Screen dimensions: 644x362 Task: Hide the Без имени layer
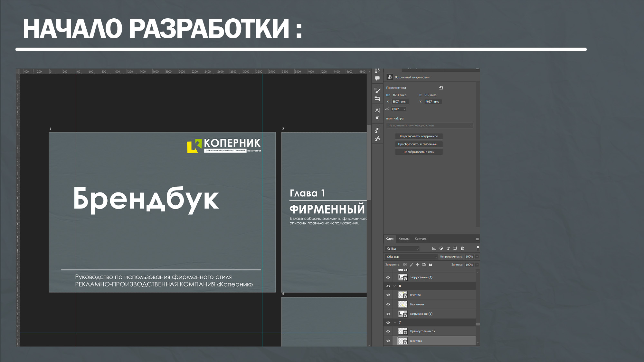[x=388, y=304]
